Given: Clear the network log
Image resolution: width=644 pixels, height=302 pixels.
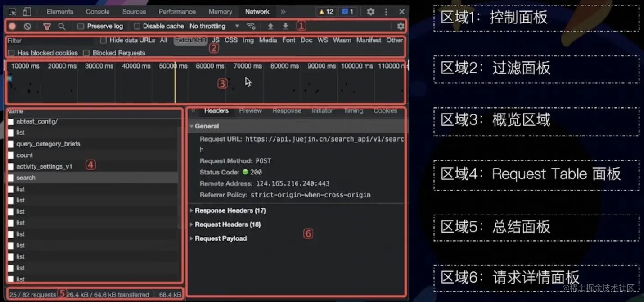Looking at the screenshot, I should 27,26.
